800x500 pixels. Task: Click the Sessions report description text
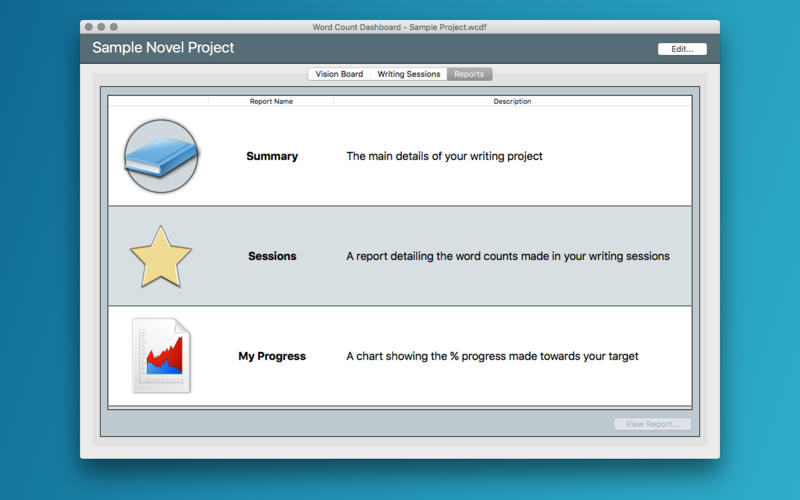pos(507,256)
